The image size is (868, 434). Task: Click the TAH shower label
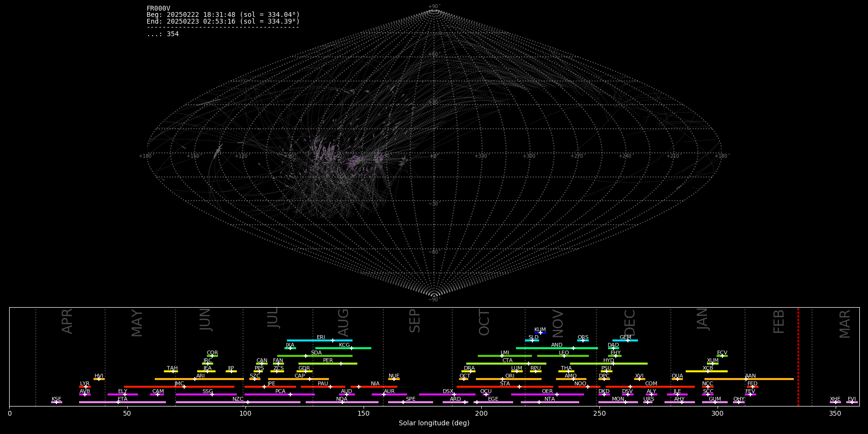pyautogui.click(x=172, y=368)
